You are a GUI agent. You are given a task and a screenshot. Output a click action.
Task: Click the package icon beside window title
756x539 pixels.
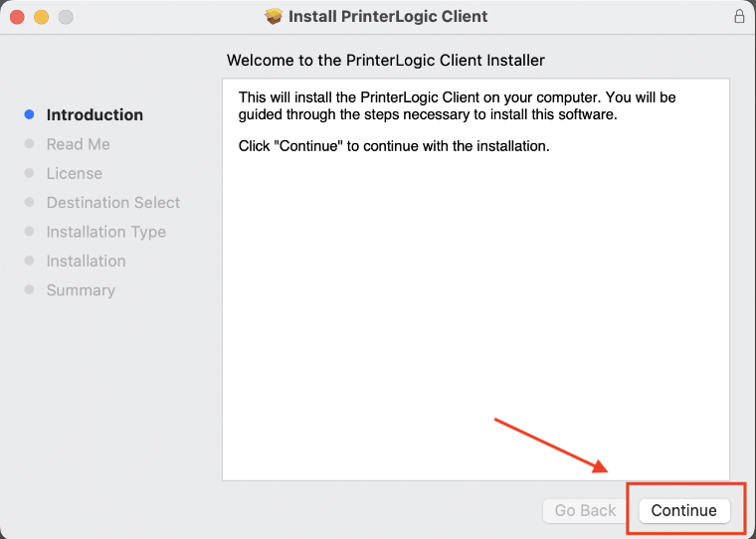coord(274,17)
